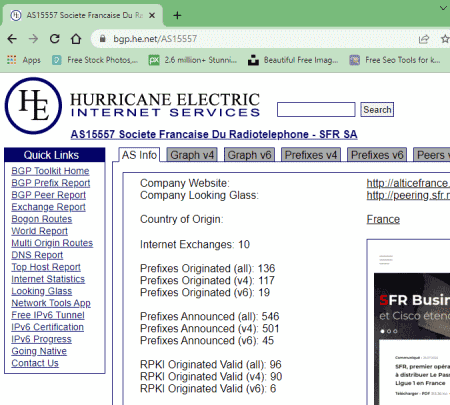Open the Contact Us link
Screen dimensions: 450x405
pos(35,363)
